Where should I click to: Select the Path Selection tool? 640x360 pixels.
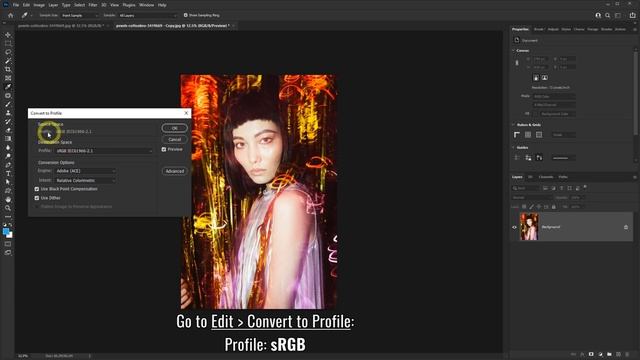point(8,182)
